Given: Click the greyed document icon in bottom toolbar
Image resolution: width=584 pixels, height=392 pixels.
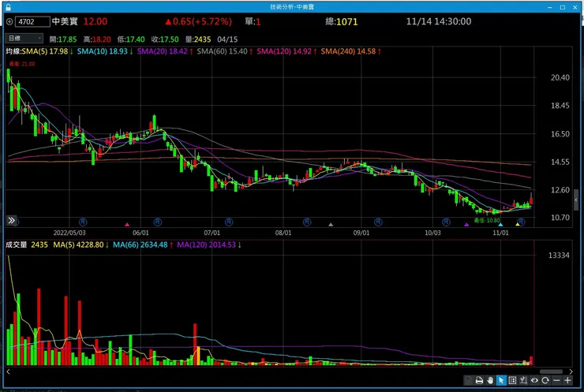Looking at the screenshot, I should tap(468, 380).
